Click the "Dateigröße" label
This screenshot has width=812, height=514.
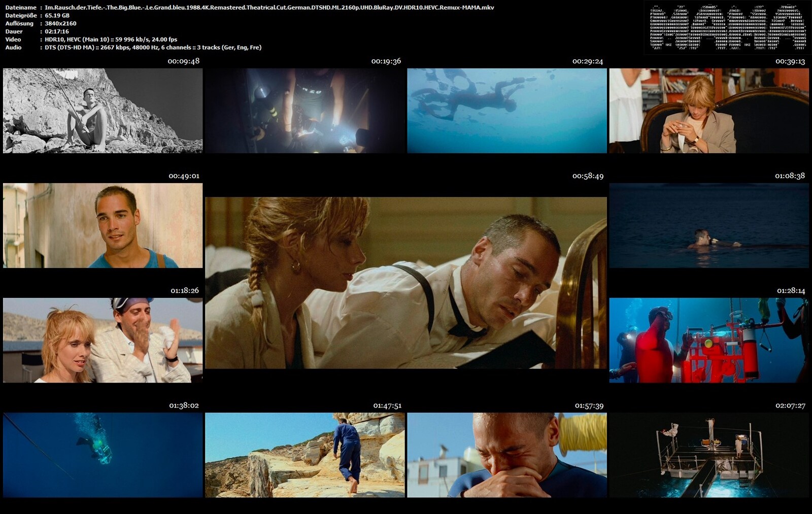click(x=21, y=15)
